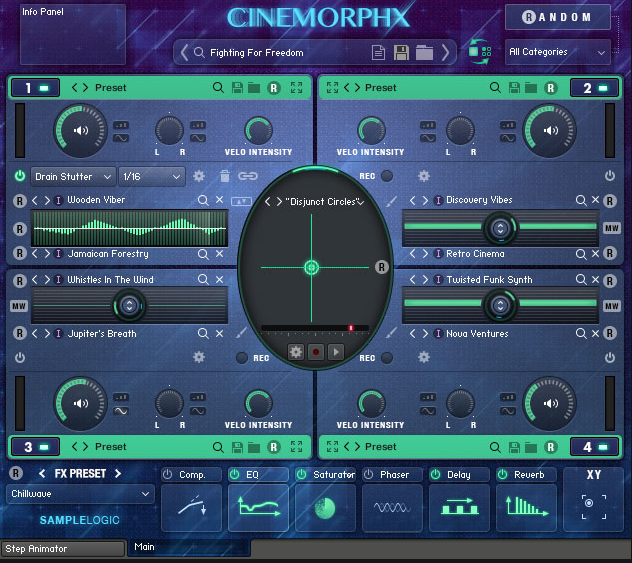Click the core 3 pan knob

[169, 403]
